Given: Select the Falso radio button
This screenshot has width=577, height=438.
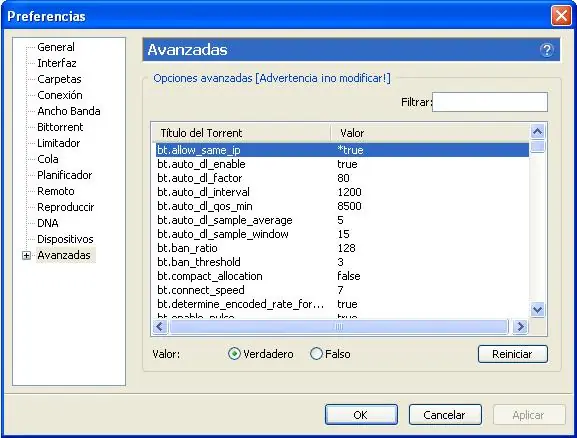Looking at the screenshot, I should [x=316, y=354].
